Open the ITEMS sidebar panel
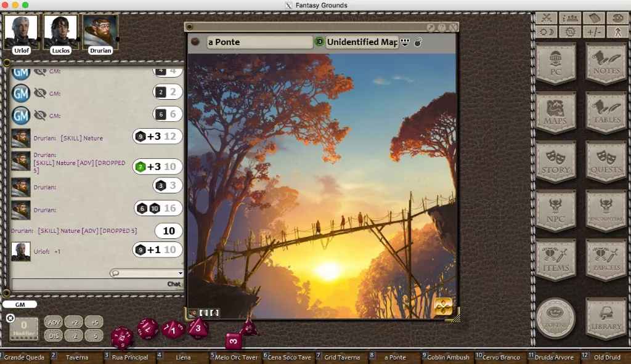This screenshot has height=364, width=631. 555,260
